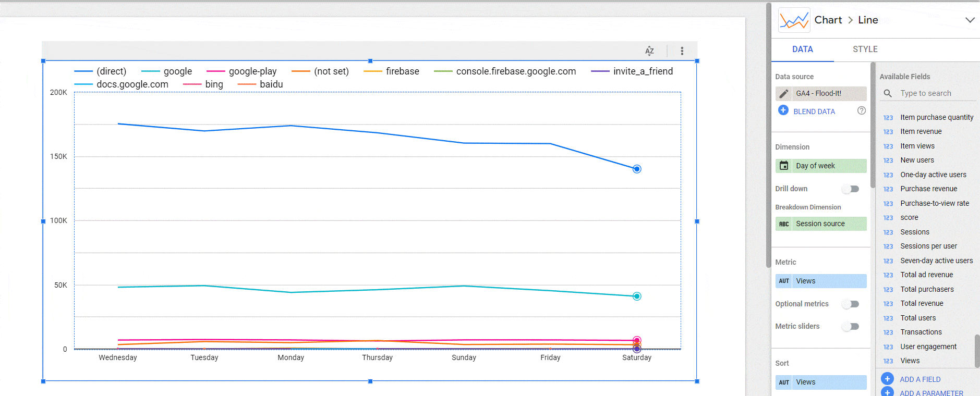The width and height of the screenshot is (980, 396).
Task: Click the 123 icon beside New users
Action: 888,160
